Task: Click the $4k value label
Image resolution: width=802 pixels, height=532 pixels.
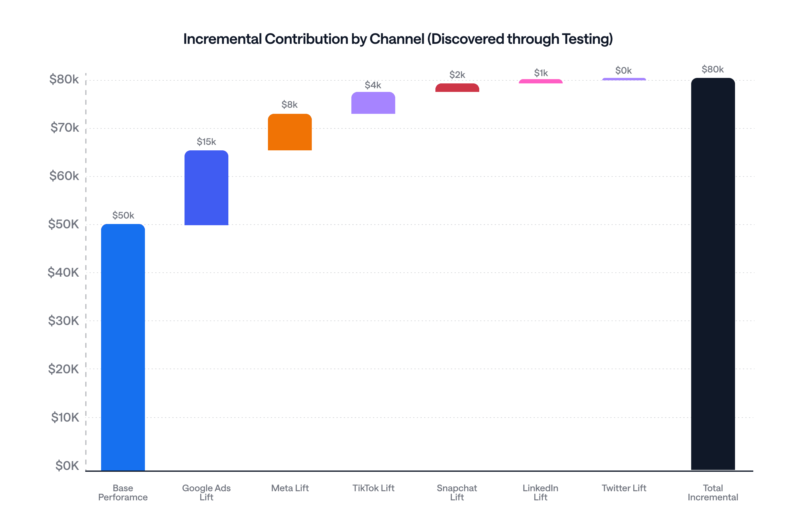Action: (373, 85)
